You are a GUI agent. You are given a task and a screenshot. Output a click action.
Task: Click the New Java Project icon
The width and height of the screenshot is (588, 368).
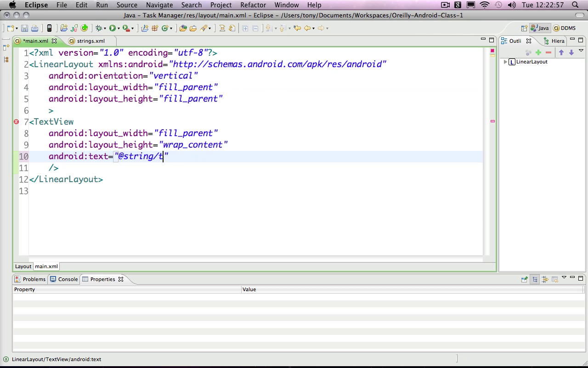tap(145, 28)
